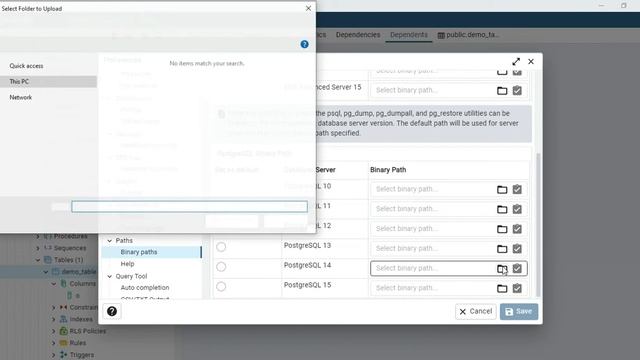640x360 pixels.
Task: Collapse the Columns node
Action: (53, 284)
